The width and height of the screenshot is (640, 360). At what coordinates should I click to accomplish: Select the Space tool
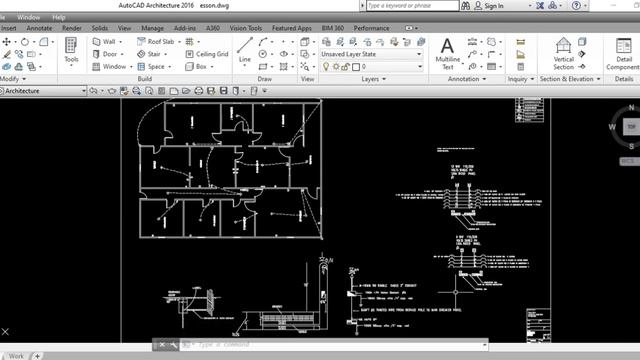pyautogui.click(x=151, y=67)
